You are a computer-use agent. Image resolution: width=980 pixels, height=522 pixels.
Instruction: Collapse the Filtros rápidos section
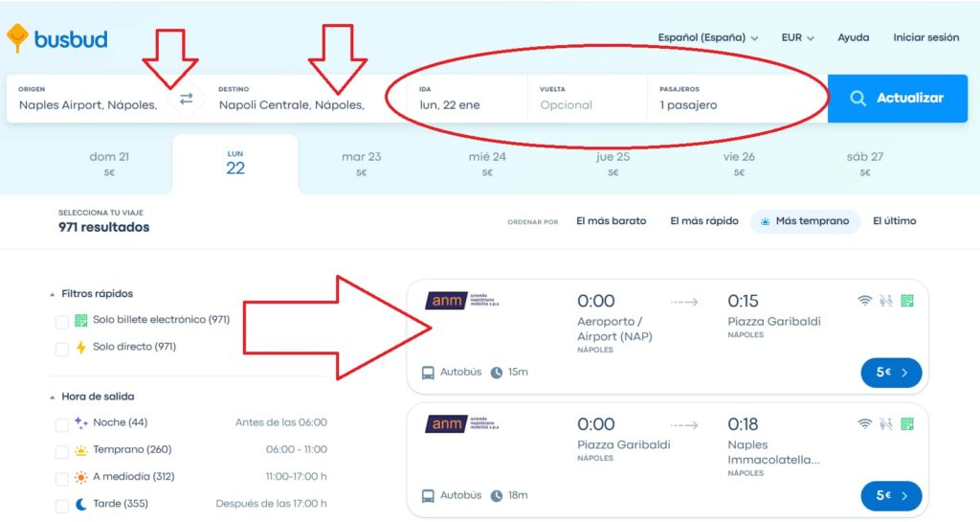[x=91, y=293]
